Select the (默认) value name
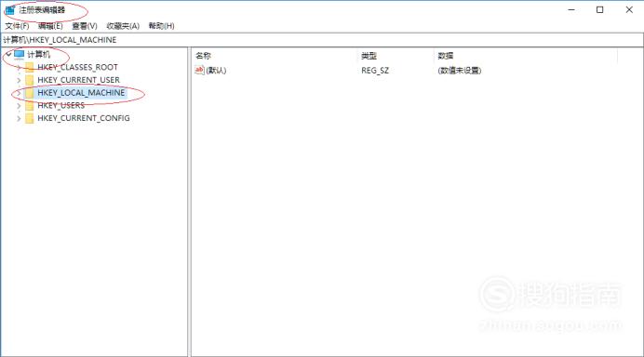The image size is (644, 357). pyautogui.click(x=216, y=71)
